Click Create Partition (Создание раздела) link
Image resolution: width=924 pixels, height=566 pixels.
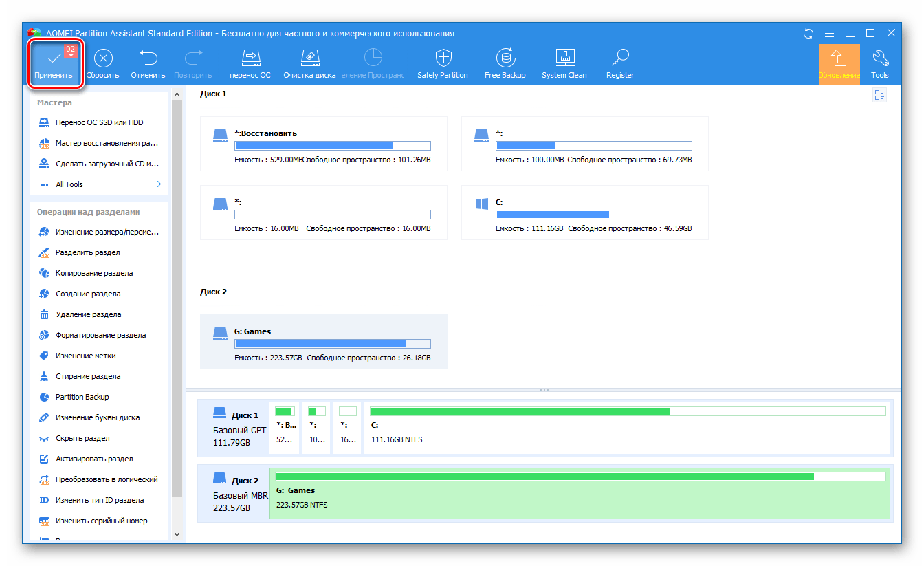[88, 294]
